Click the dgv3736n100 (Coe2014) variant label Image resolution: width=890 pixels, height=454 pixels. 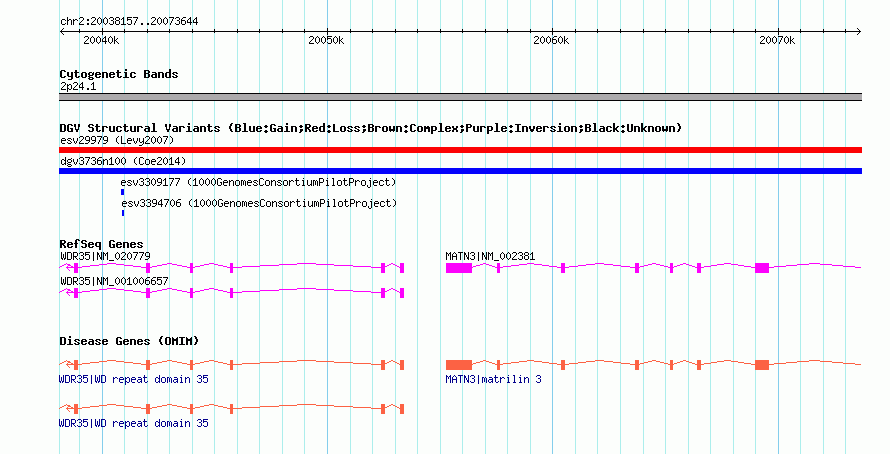pos(123,161)
